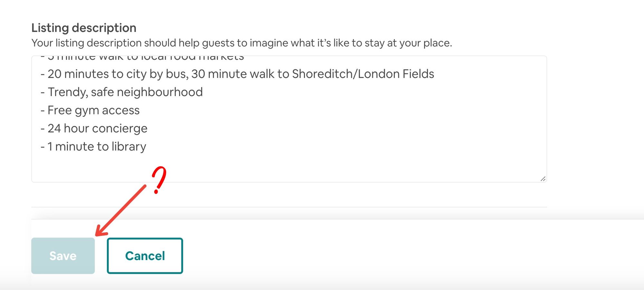
Task: Click the 'Listing description' heading
Action: 84,28
